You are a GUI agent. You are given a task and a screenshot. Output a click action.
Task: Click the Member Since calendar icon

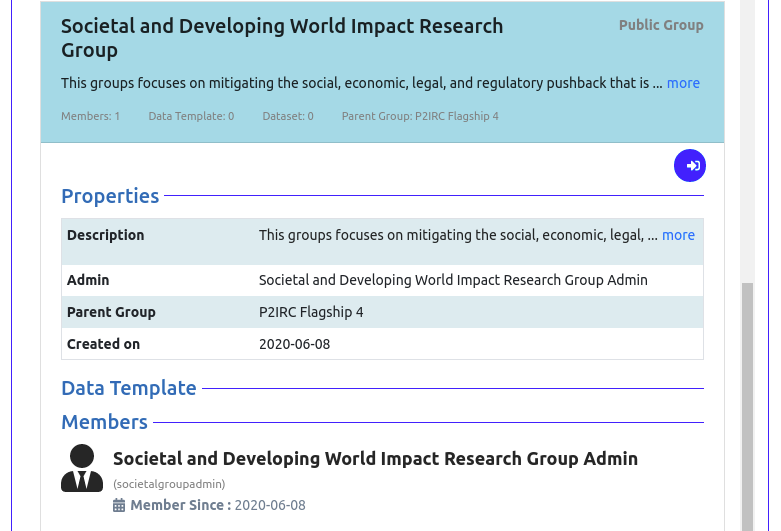(x=119, y=505)
